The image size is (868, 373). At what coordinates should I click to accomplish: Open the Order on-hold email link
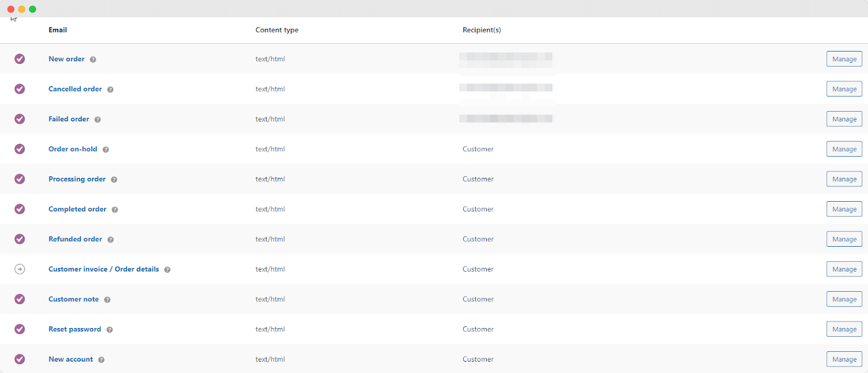coord(73,149)
